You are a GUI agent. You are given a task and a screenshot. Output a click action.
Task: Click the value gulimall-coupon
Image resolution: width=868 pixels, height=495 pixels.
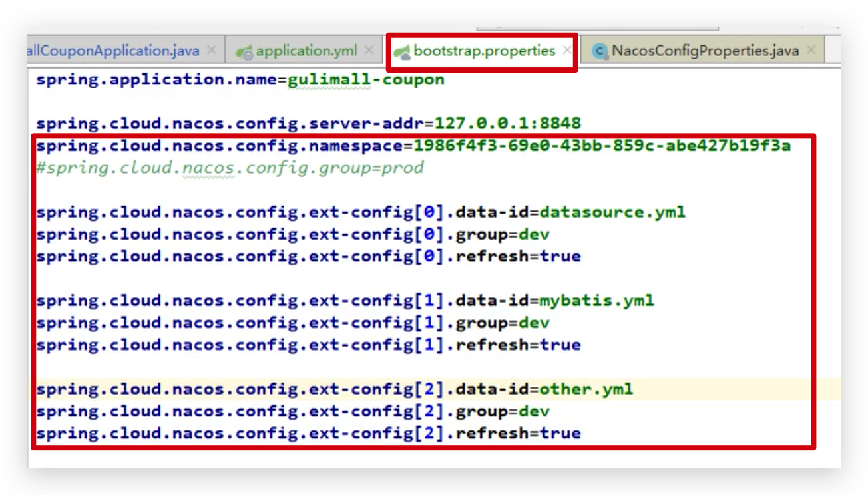365,80
